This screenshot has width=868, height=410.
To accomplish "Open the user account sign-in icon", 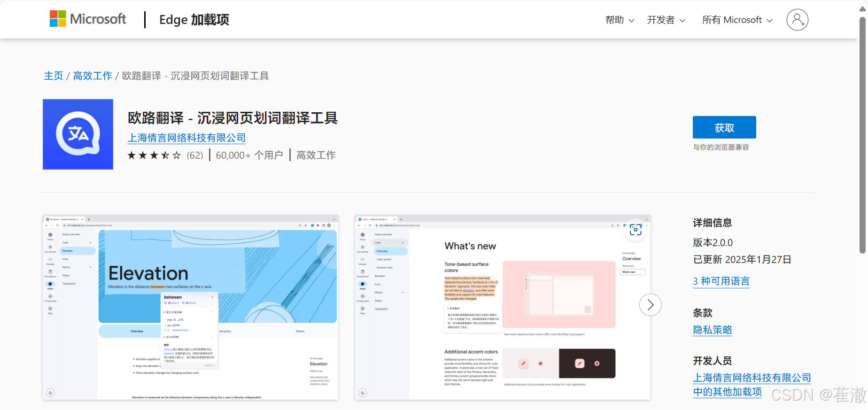I will (797, 20).
